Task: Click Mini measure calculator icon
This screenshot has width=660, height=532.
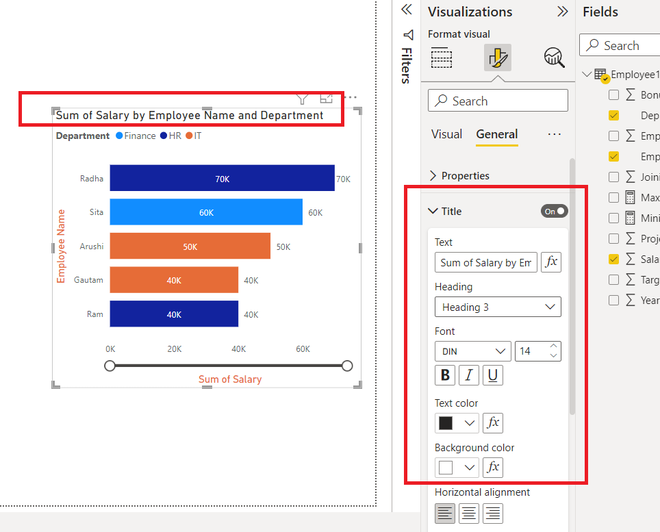Action: (x=630, y=218)
